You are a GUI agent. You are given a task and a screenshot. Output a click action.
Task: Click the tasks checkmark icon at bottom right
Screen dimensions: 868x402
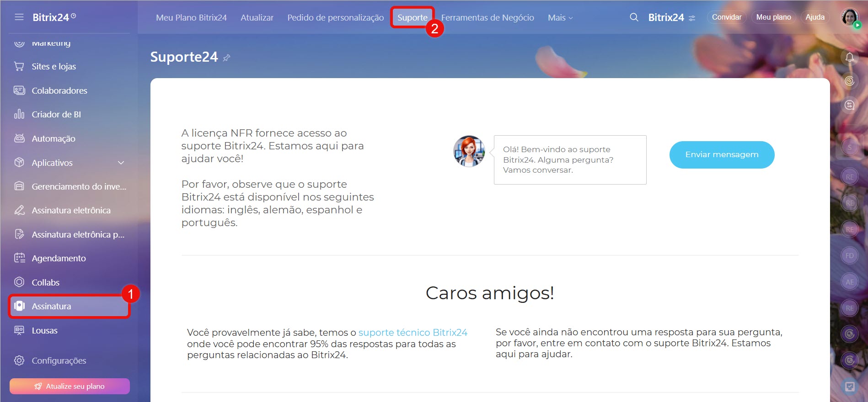tap(850, 387)
